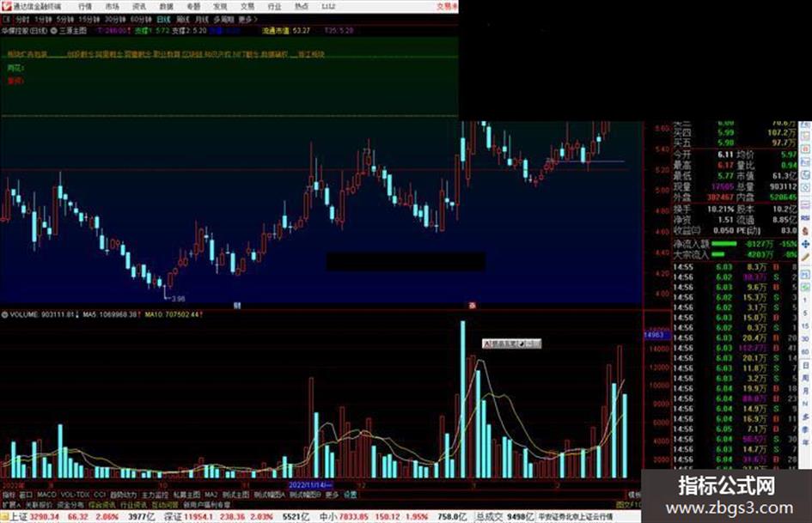Open the 互动问答 tab
Image resolution: width=812 pixels, height=523 pixels.
(165, 504)
